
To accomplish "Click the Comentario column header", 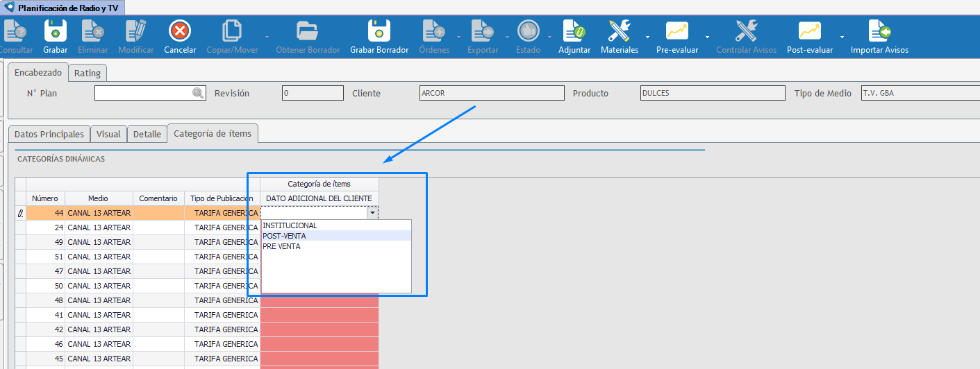I will click(158, 198).
